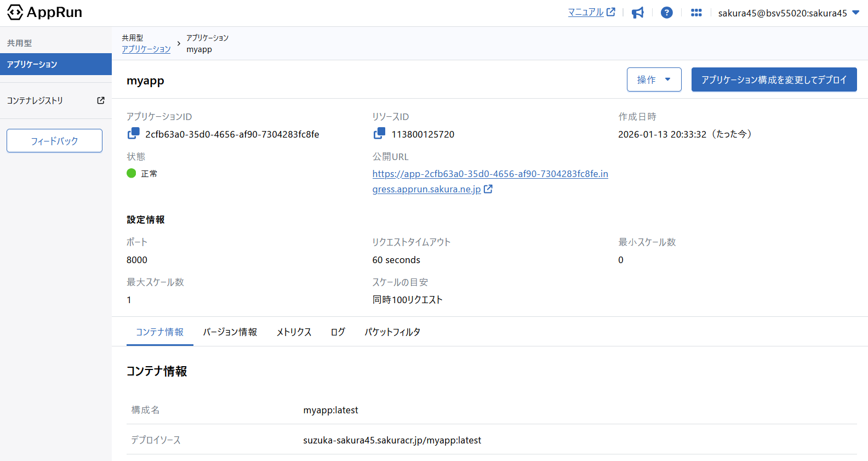The image size is (868, 461).
Task: Click the 正常 status text
Action: pos(149,174)
